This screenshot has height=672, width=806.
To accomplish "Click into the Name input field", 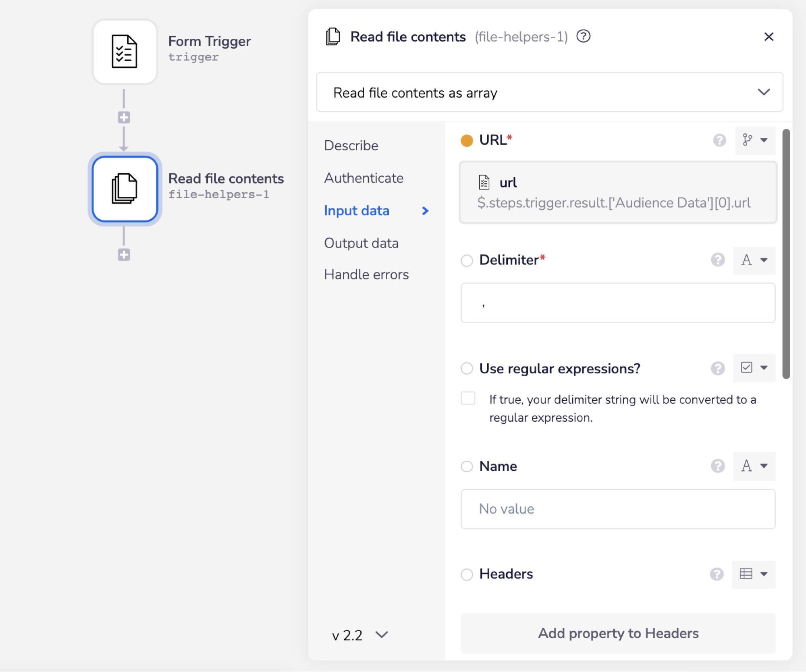I will coord(617,509).
